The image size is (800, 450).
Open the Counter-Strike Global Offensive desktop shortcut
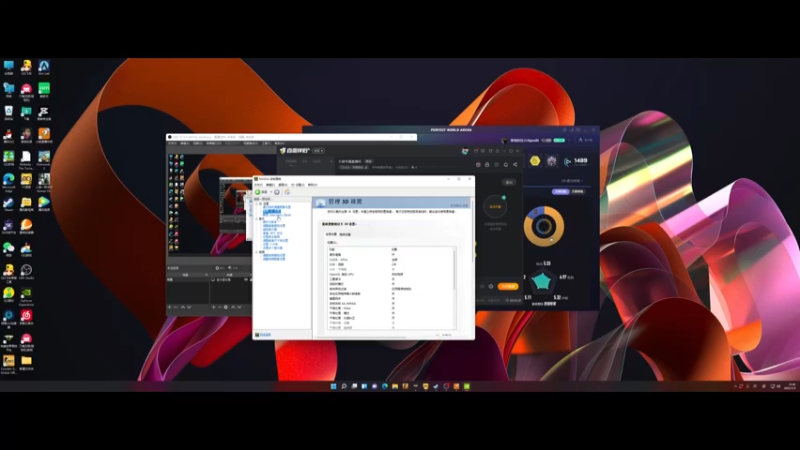9,364
